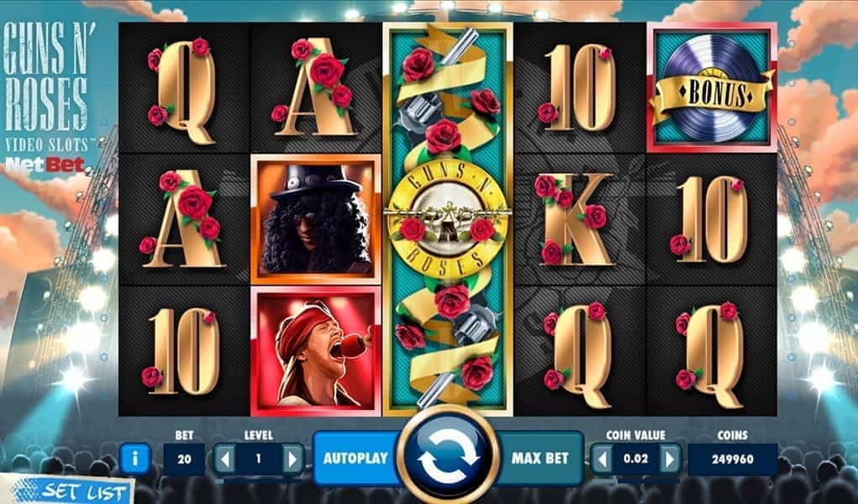The height and width of the screenshot is (504, 858).
Task: Click the Coins balance display 249960
Action: click(x=733, y=459)
